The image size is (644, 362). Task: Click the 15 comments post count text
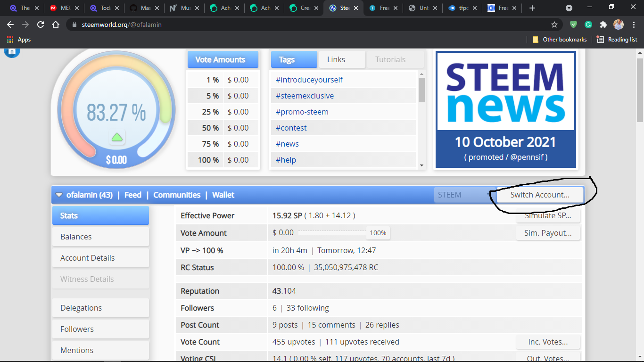pos(331,325)
